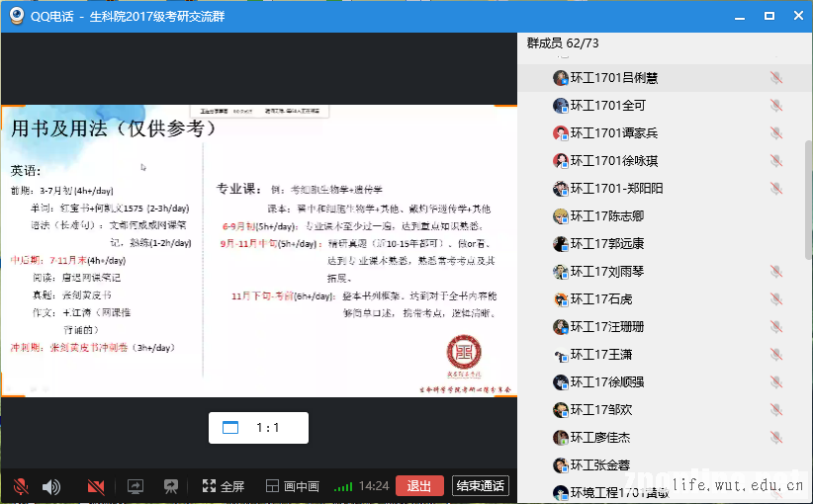Click the 结束通话 button
This screenshot has width=813, height=504.
point(481,485)
